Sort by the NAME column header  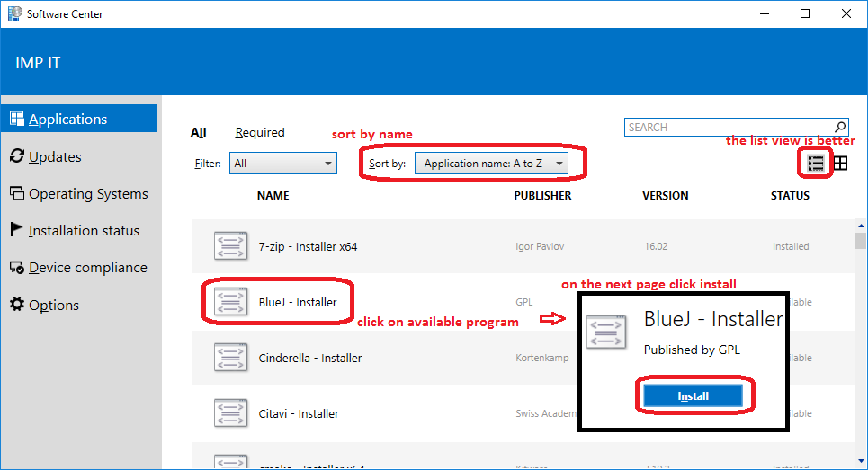pos(273,196)
